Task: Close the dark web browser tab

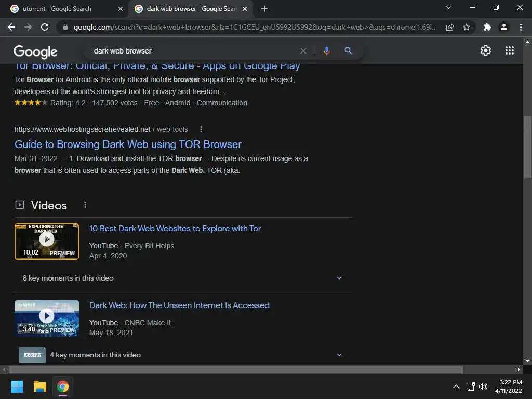Action: 245,9
